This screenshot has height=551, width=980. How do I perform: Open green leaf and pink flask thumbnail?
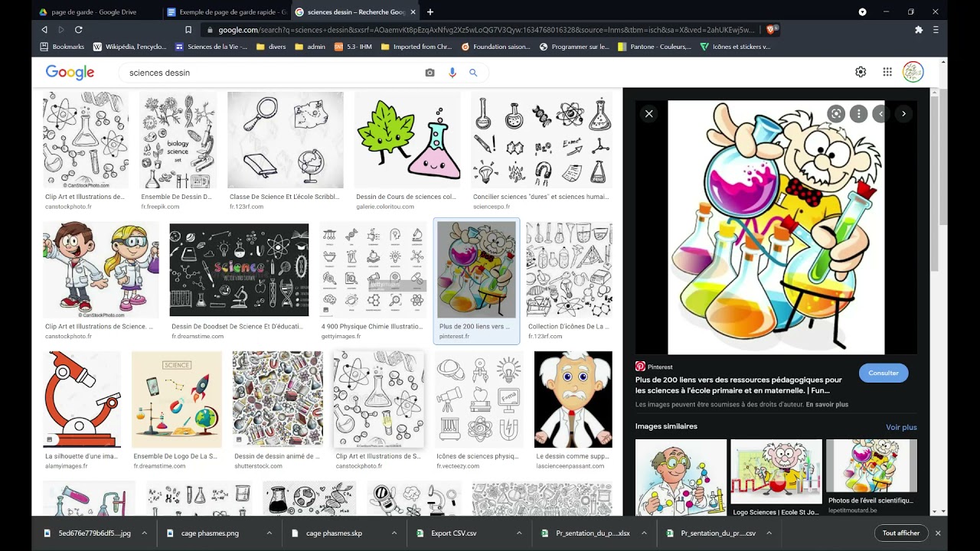click(407, 140)
